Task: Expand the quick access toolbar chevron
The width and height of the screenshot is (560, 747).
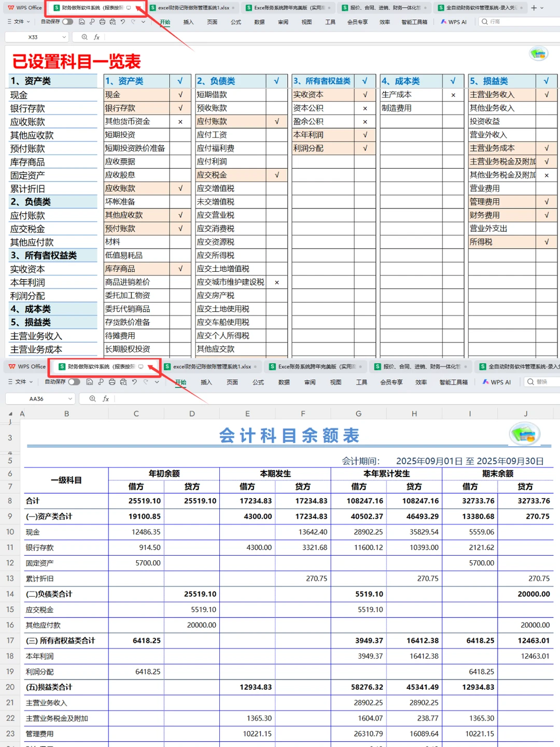Action: (143, 22)
